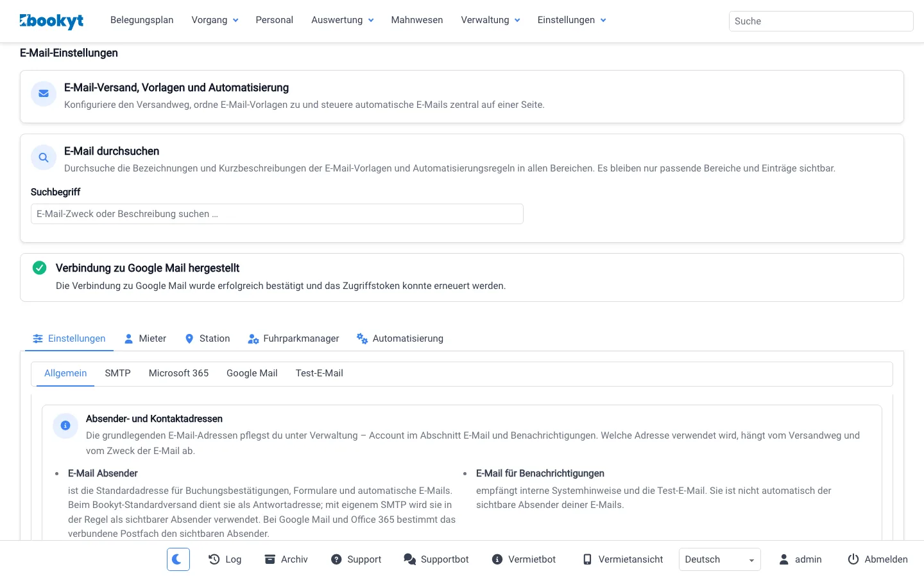Click the Einstellungen tab with sliders icon
The image size is (924, 578).
pyautogui.click(x=69, y=338)
